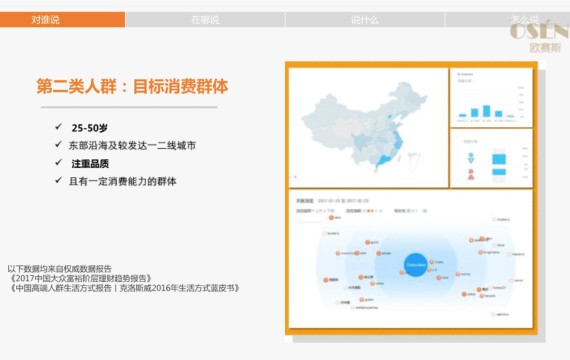This screenshot has height=360, width=570.
Task: Click the male percentage bar in gender chart
Action: pyautogui.click(x=499, y=159)
